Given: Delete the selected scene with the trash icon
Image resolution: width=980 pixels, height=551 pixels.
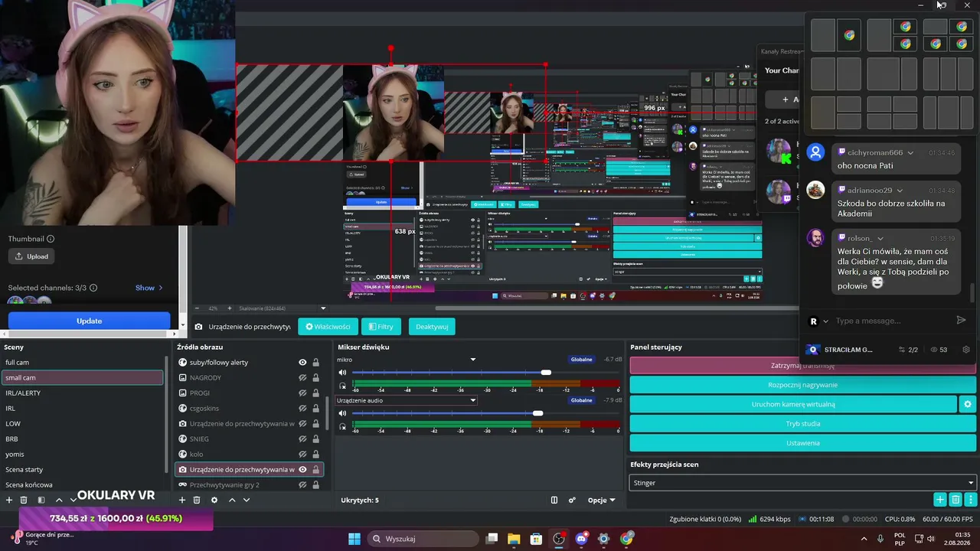Looking at the screenshot, I should 24,500.
